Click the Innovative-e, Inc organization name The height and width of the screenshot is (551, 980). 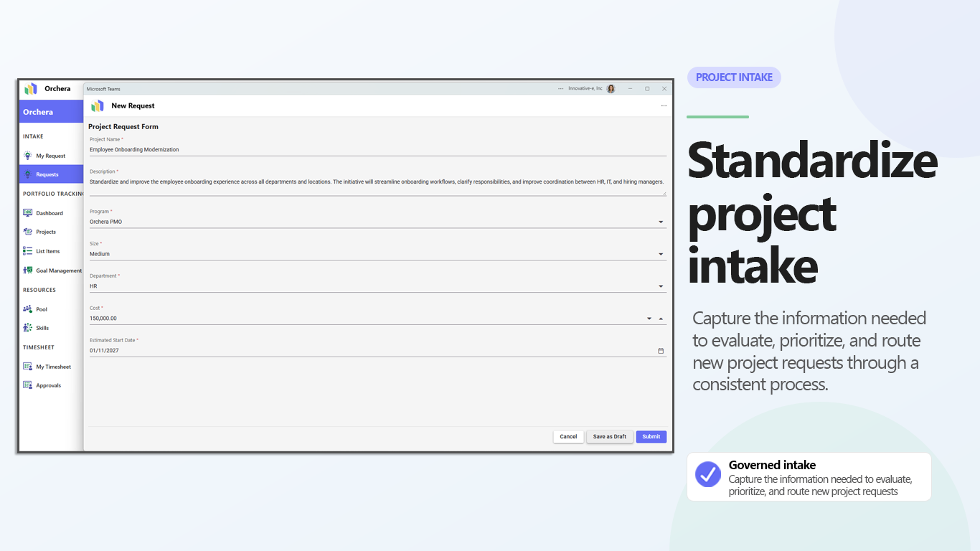pyautogui.click(x=585, y=89)
